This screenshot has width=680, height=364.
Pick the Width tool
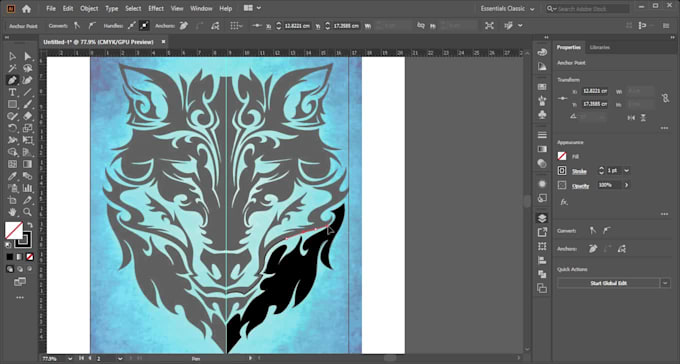(12, 140)
